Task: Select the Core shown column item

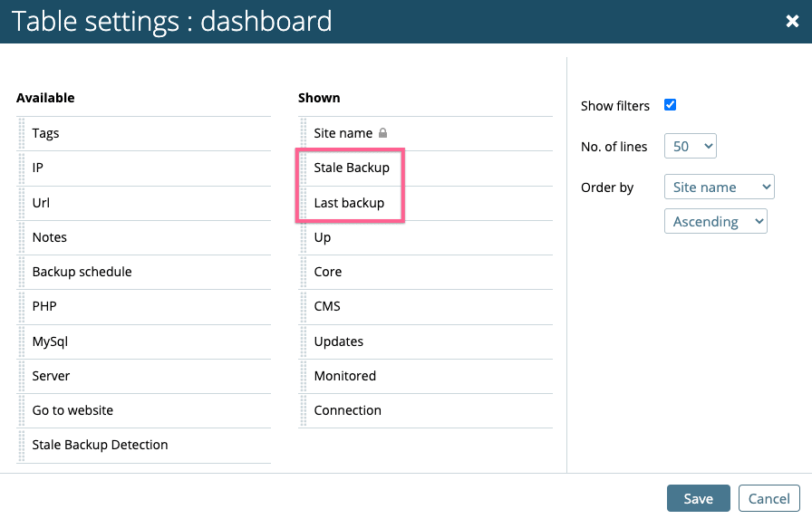Action: coord(426,272)
